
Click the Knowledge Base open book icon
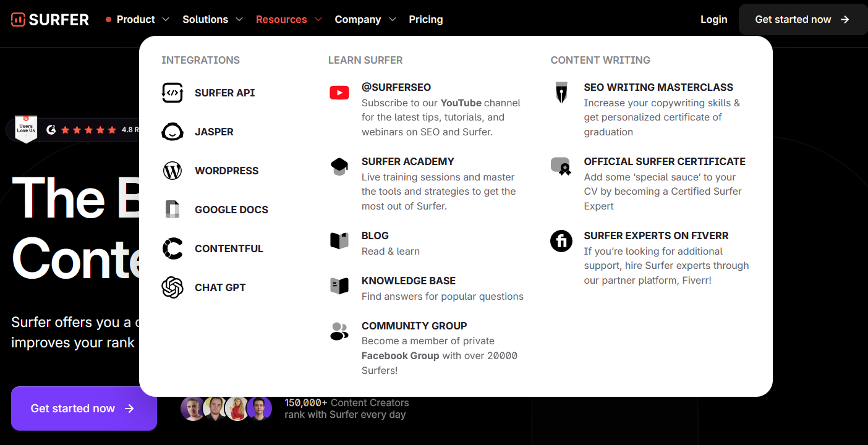(x=339, y=286)
